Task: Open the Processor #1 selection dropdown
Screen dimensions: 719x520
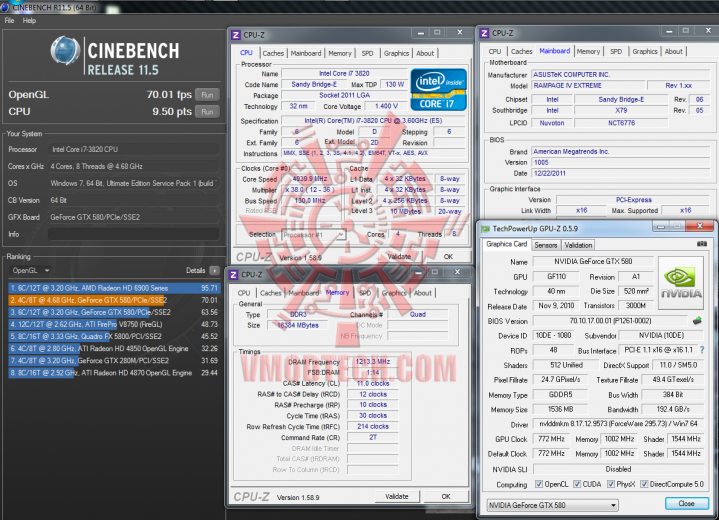Action: (x=313, y=235)
